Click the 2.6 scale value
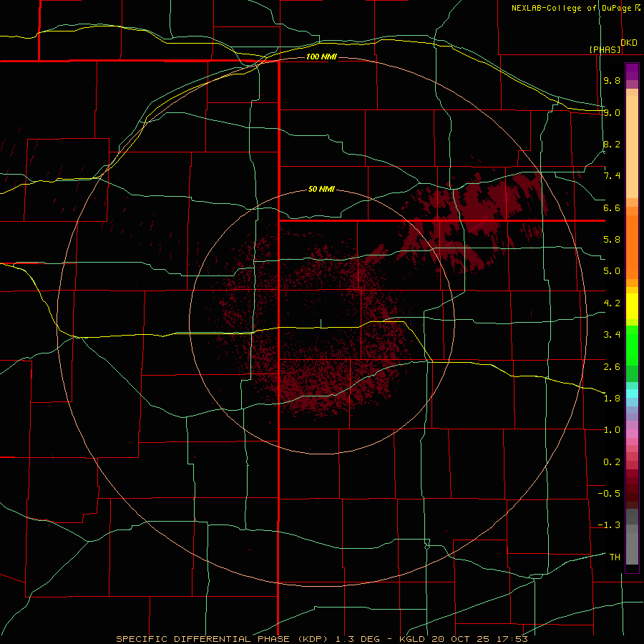This screenshot has width=644, height=644. click(x=612, y=367)
